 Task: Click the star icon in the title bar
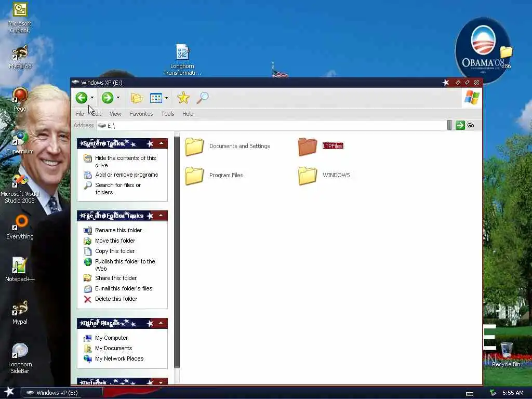click(x=446, y=83)
